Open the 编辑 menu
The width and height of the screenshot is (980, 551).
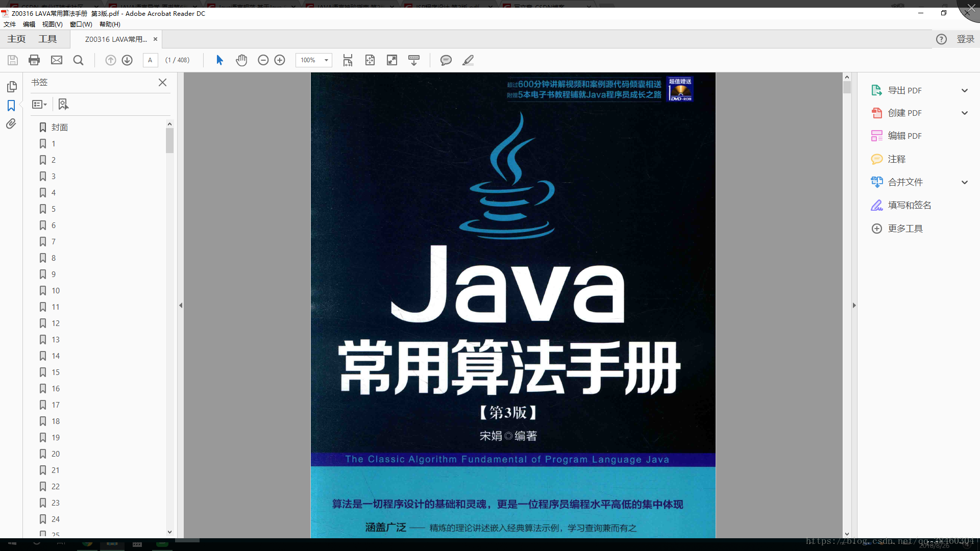point(29,24)
